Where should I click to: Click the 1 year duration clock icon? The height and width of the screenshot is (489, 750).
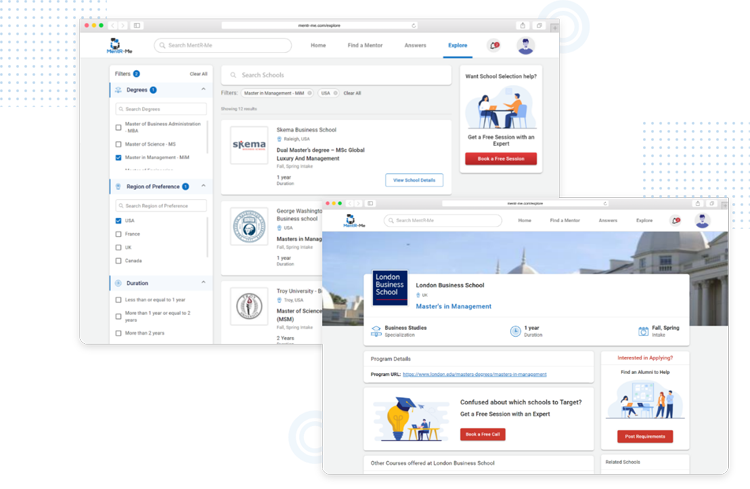515,331
